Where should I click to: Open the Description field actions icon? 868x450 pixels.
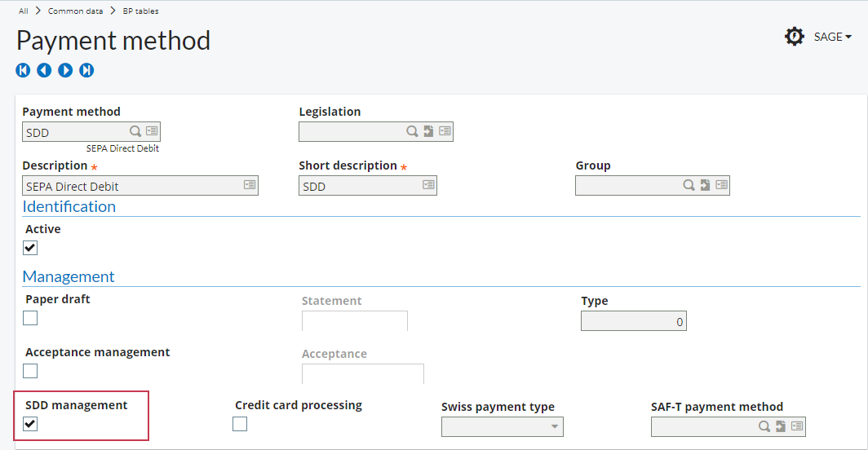tap(250, 185)
